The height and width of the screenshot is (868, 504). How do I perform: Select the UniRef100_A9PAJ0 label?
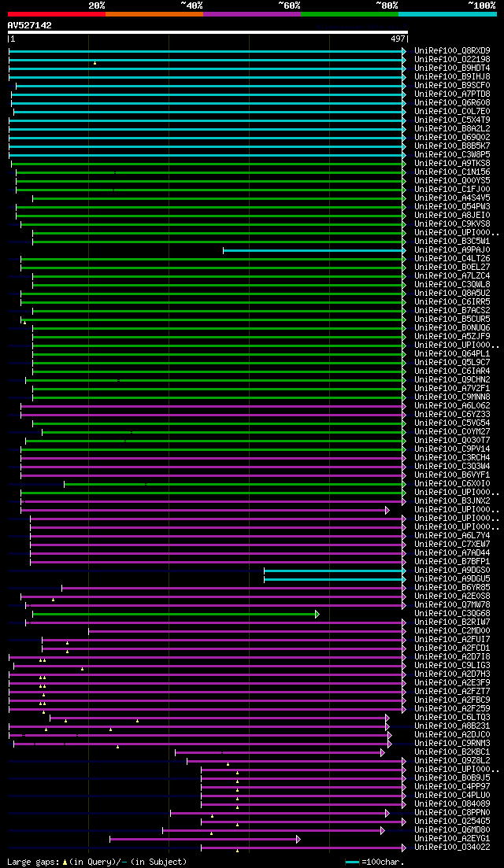point(452,250)
